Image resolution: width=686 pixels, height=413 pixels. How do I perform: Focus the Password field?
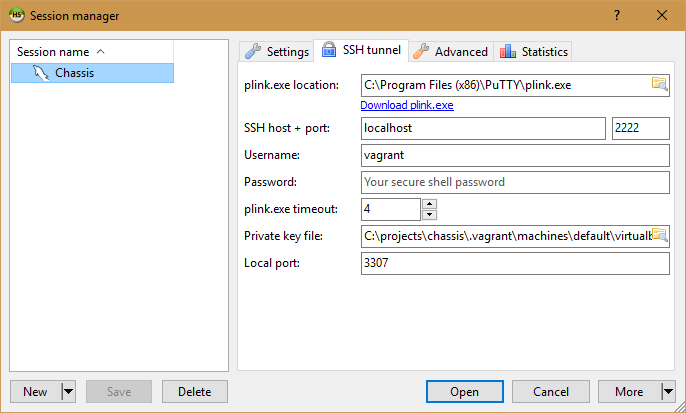pos(515,182)
